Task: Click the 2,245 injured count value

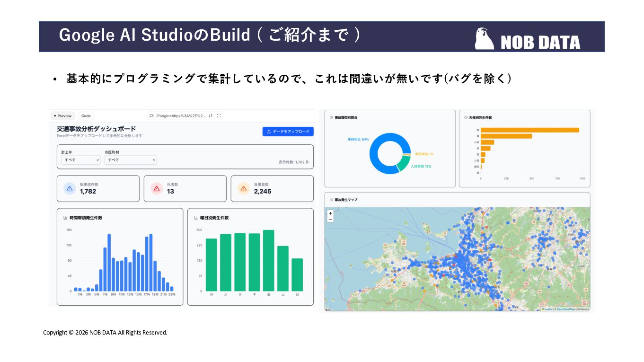Action: click(263, 192)
